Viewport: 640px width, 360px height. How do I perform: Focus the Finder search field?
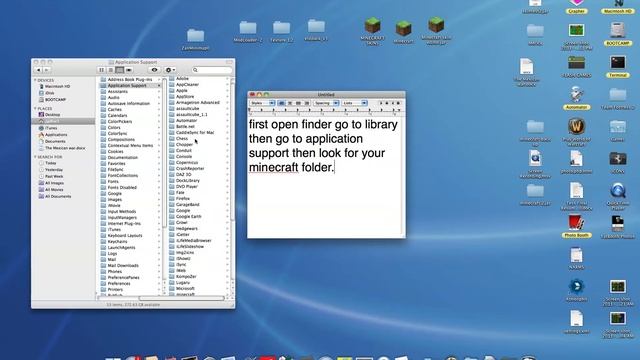(212, 70)
